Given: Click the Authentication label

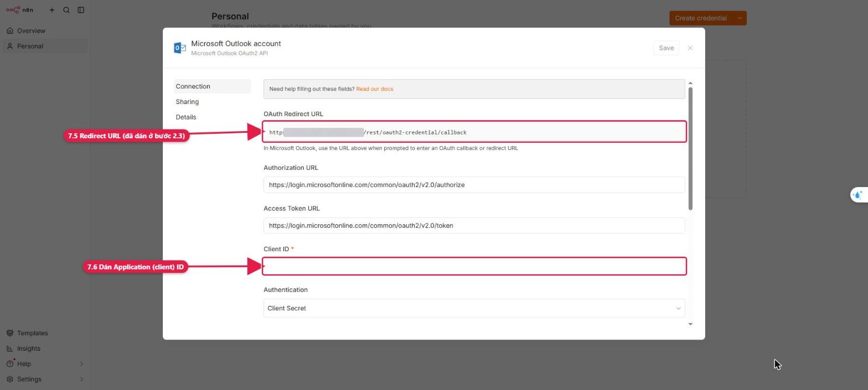Looking at the screenshot, I should coord(286,290).
